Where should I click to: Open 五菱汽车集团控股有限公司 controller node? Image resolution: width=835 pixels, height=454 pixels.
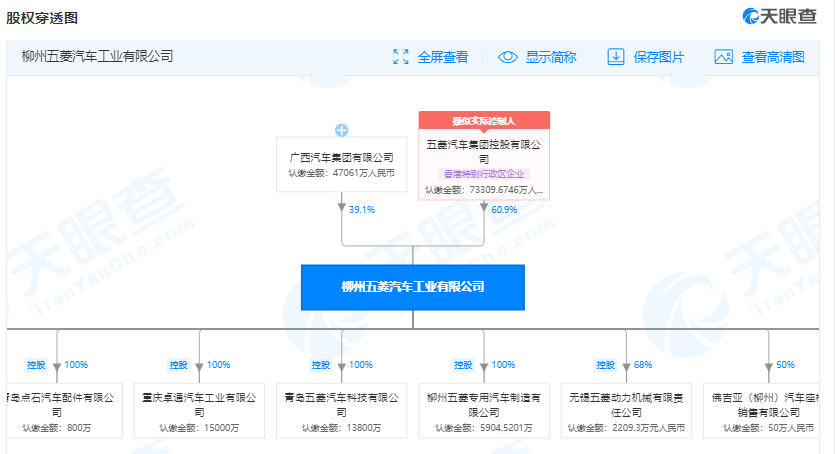click(x=484, y=150)
